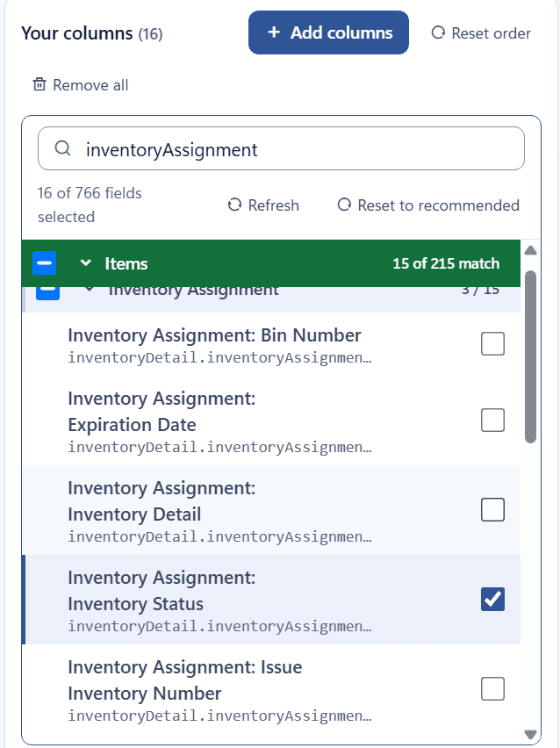Viewport: 560px width, 748px height.
Task: Click the Refresh text link
Action: (273, 205)
